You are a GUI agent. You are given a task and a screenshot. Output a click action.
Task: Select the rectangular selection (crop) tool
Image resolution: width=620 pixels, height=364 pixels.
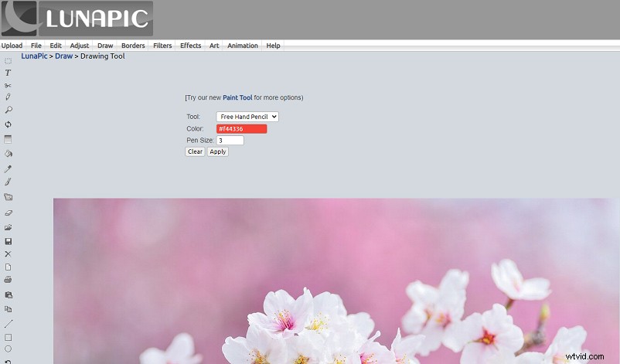(x=8, y=61)
